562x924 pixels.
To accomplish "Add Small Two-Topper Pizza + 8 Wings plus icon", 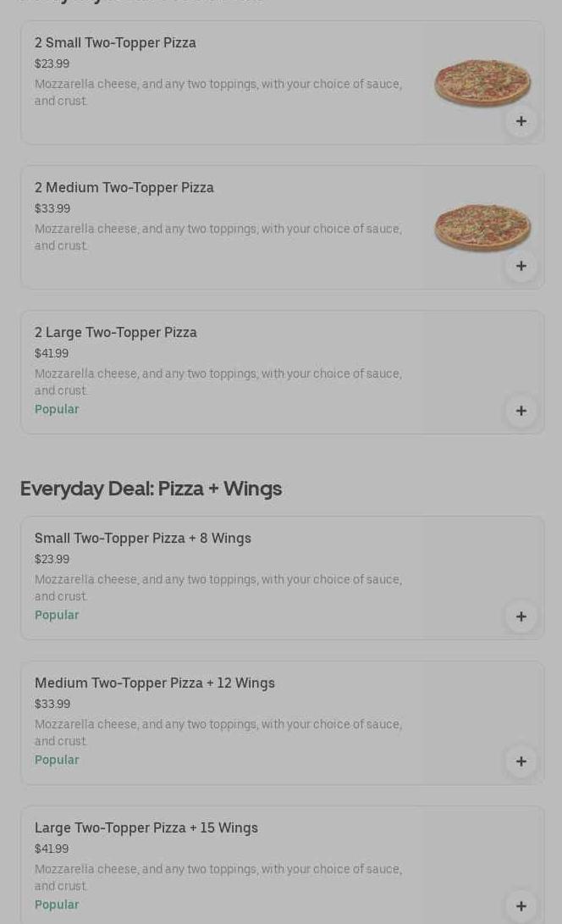I will pos(521,617).
